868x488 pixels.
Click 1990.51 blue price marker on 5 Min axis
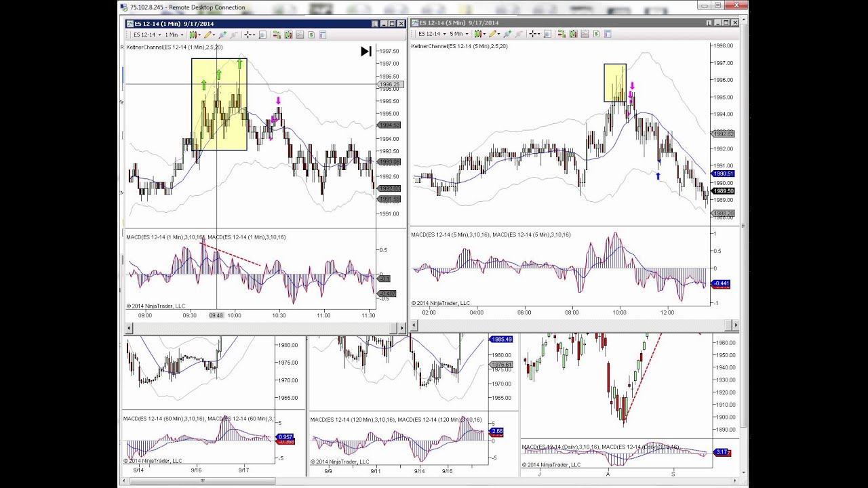pos(723,174)
